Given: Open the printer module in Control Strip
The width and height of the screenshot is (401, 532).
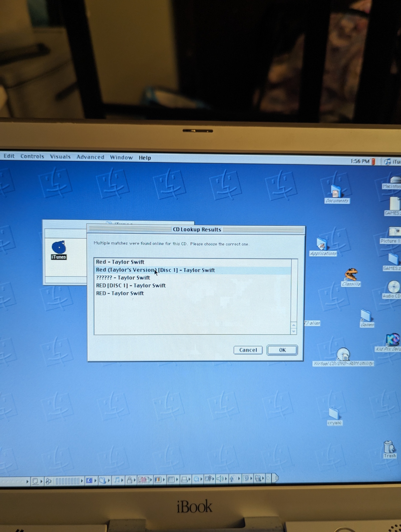Looking at the screenshot, I should point(184,479).
